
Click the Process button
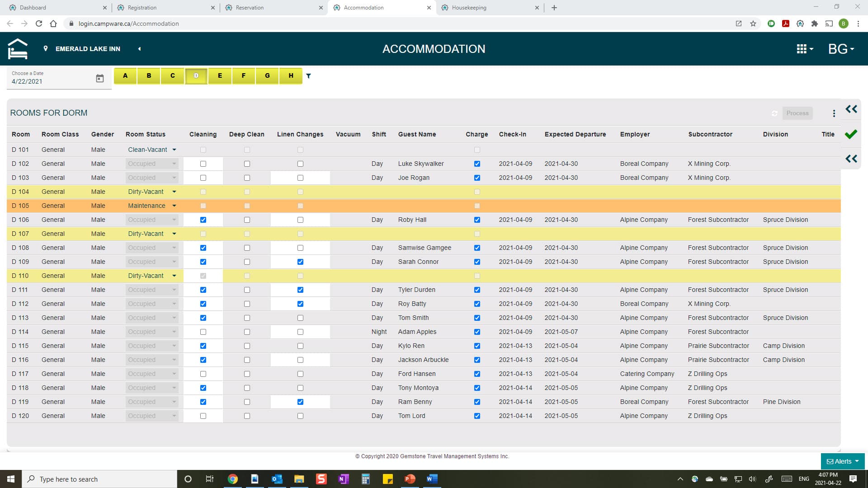pyautogui.click(x=797, y=113)
